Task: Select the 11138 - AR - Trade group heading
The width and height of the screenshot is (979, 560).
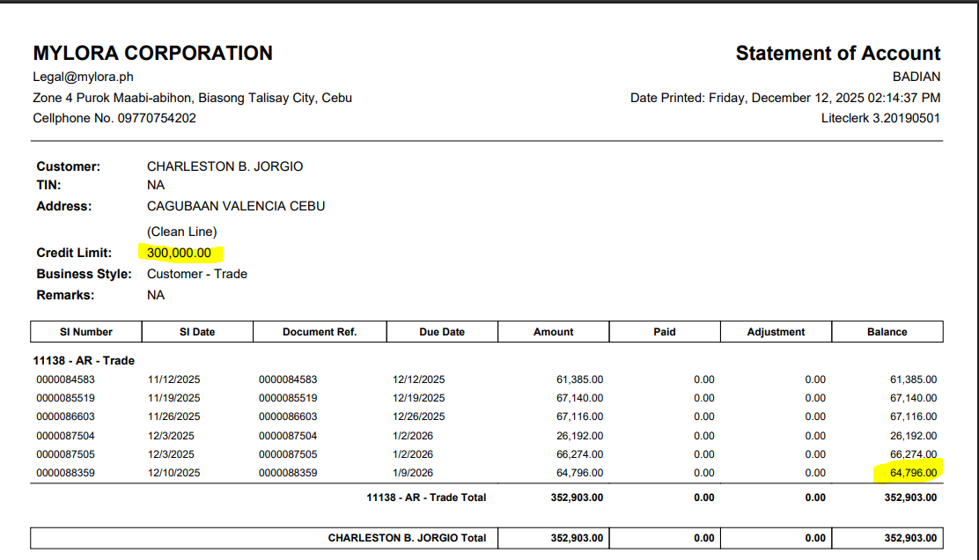Action: (84, 360)
